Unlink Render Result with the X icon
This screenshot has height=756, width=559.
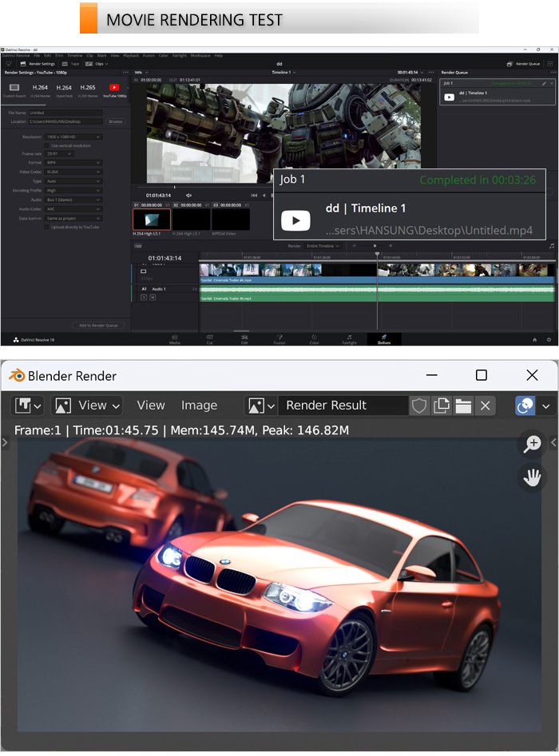click(485, 406)
